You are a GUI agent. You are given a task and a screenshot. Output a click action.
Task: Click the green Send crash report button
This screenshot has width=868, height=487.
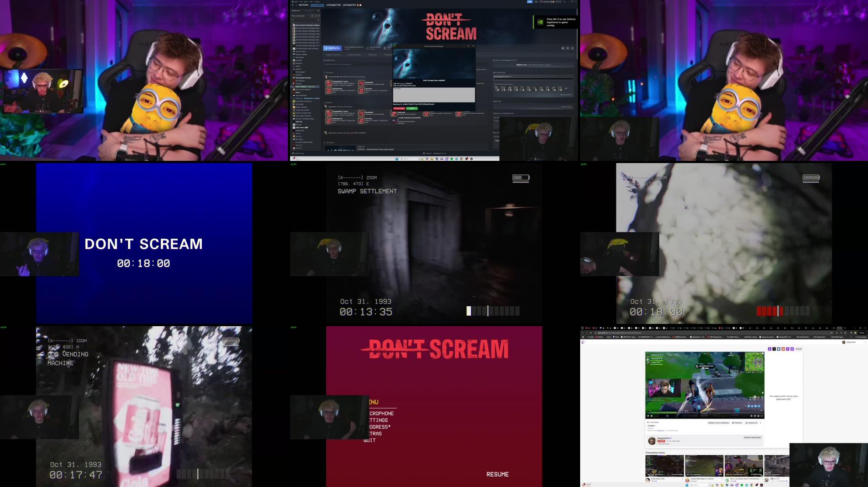(x=412, y=108)
